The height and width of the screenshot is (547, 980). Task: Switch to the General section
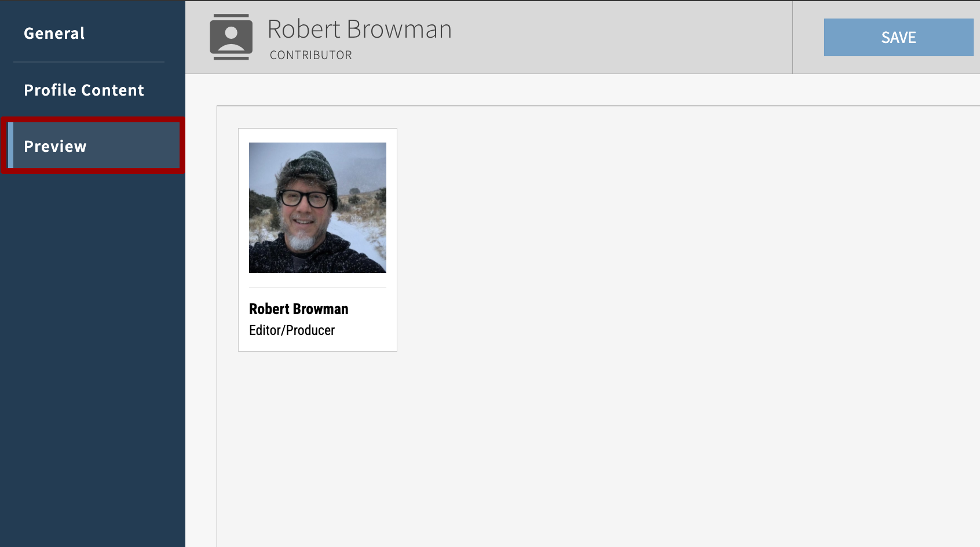point(53,33)
